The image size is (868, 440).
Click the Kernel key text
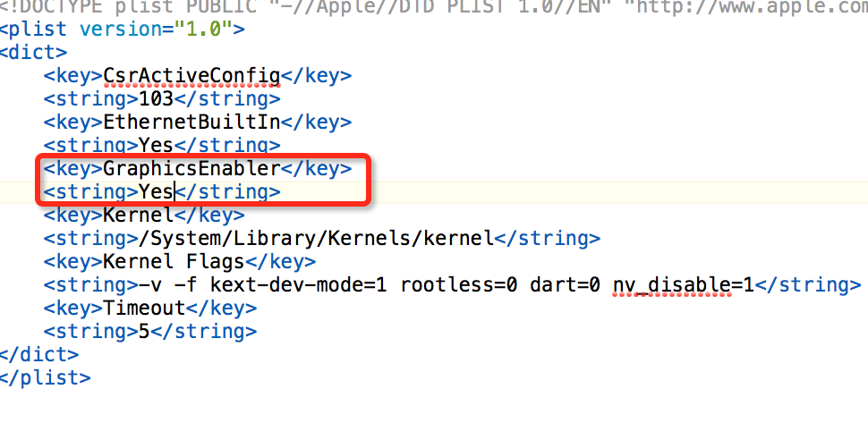[139, 216]
